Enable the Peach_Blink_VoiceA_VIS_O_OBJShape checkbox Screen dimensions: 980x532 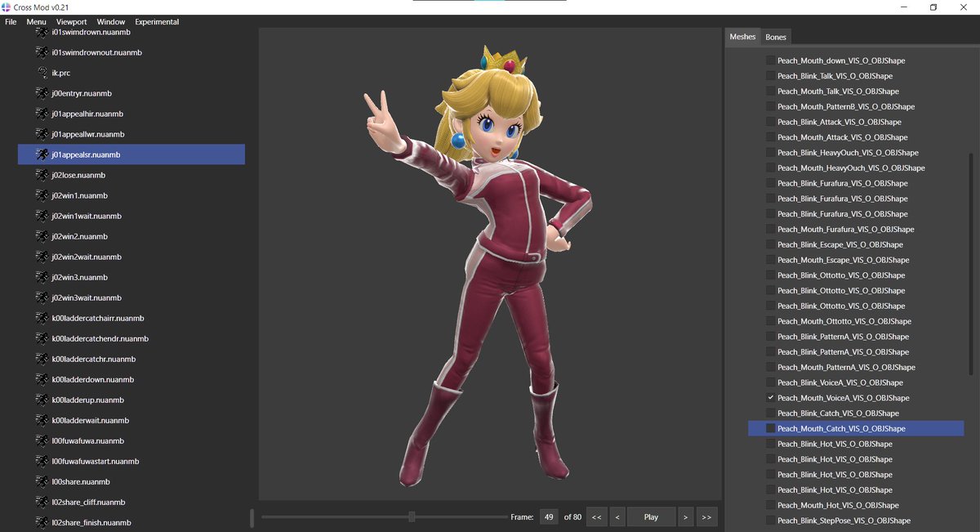pyautogui.click(x=770, y=382)
